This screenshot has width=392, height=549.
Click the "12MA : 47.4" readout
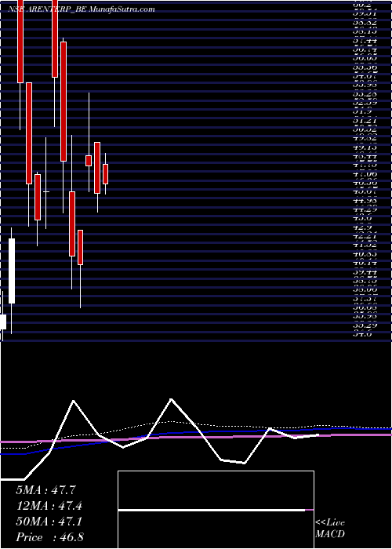[49, 506]
